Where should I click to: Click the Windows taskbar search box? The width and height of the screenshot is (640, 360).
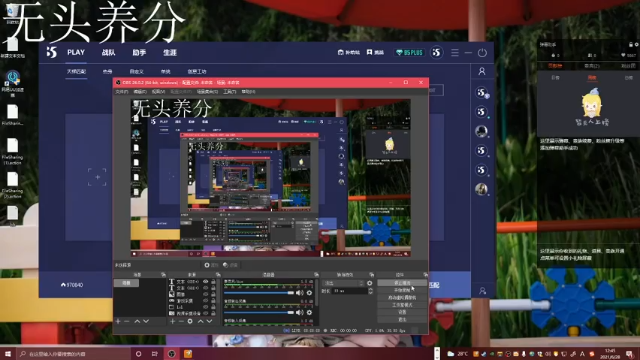coord(73,354)
